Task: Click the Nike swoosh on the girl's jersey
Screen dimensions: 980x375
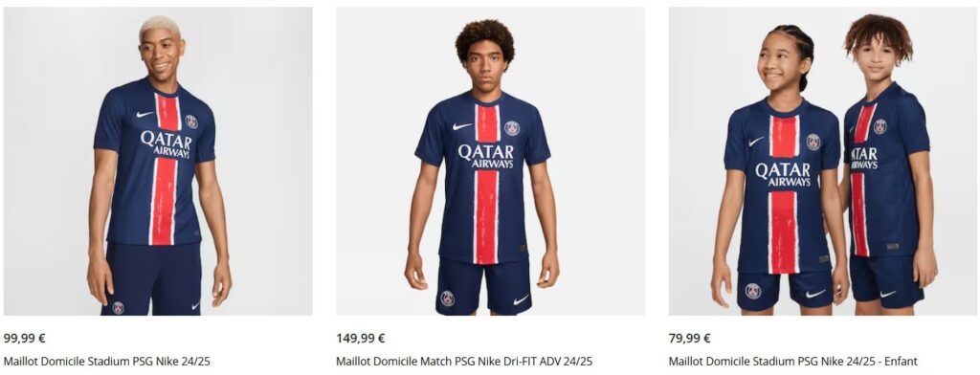Action: (x=756, y=142)
